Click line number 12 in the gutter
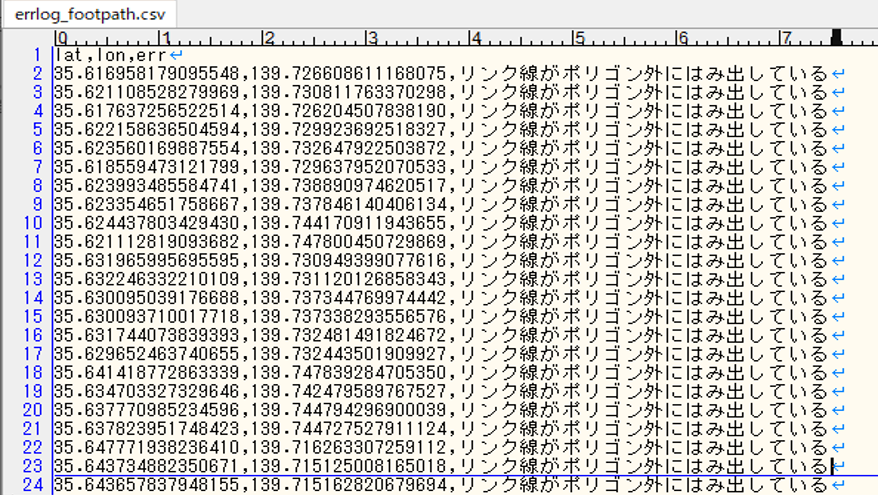The image size is (878, 495). point(32,260)
